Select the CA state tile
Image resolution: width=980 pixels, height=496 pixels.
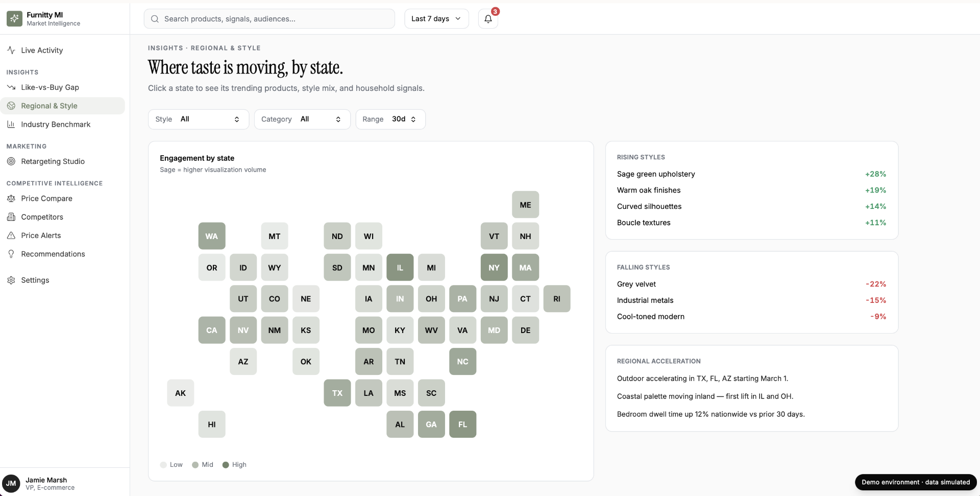click(x=212, y=330)
